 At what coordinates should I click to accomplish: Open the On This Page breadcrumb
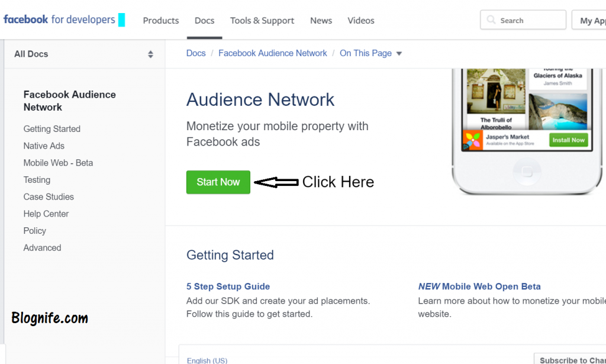click(366, 53)
